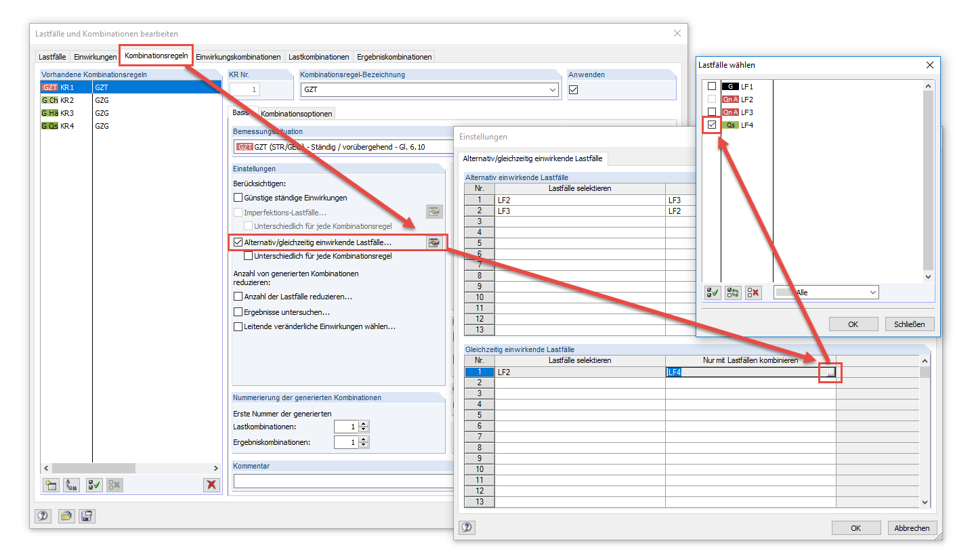
Task: Go to the Einwirkungskombinationen tab
Action: [238, 57]
